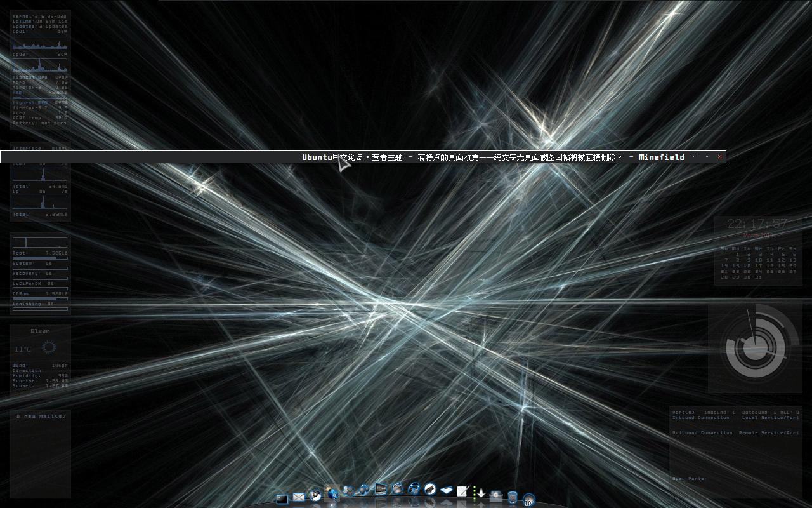Viewport: 812px width, 508px height.
Task: Click the "March 2010" calendar heading
Action: pos(758,236)
